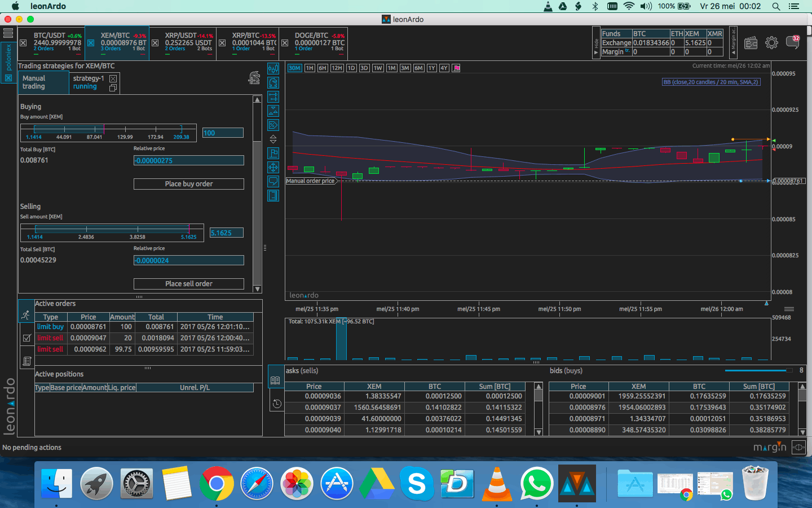The width and height of the screenshot is (812, 508).
Task: Click bids table scroll down arrow
Action: 802,432
